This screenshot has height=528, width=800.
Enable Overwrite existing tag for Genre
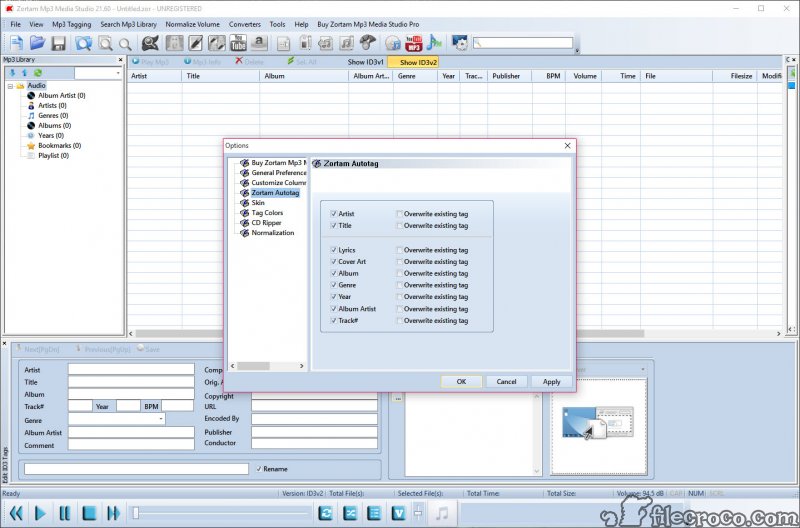(x=399, y=285)
